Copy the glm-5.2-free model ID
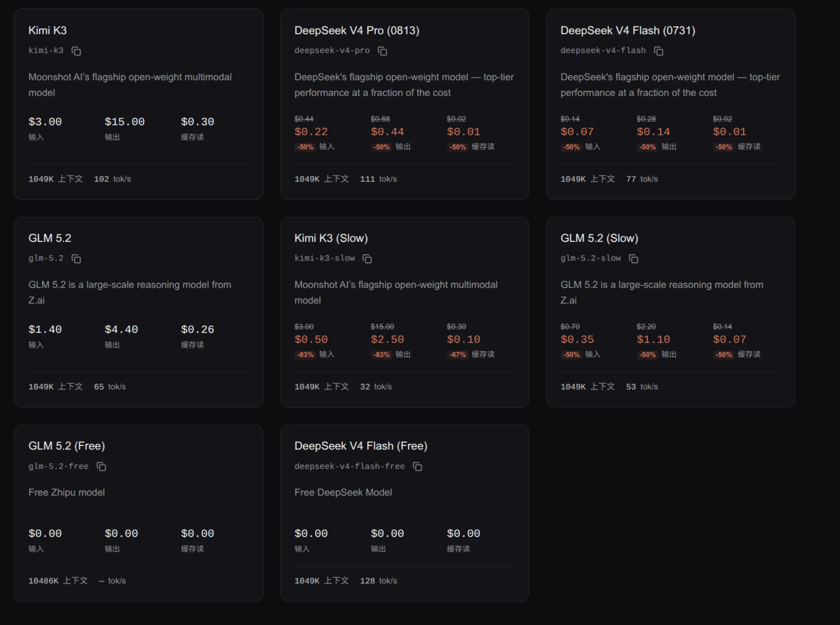Screen dimensions: 840x625 (101, 466)
